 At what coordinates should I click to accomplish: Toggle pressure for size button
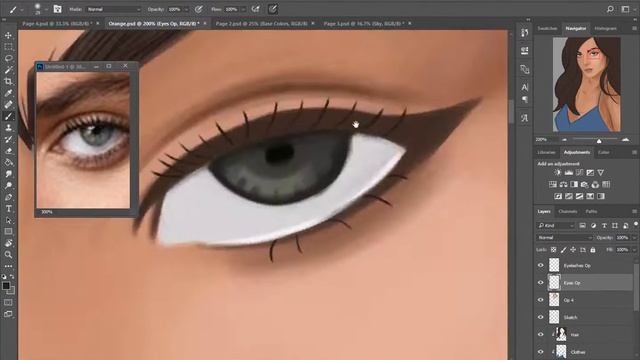pos(273,9)
